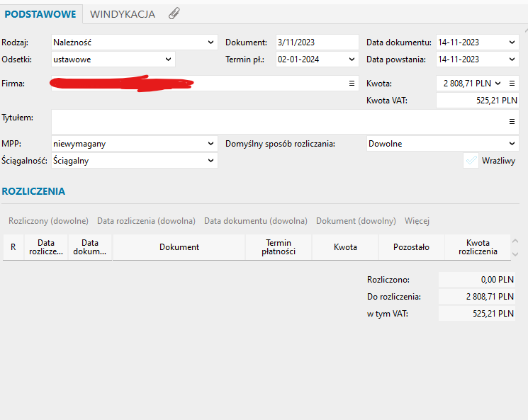This screenshot has height=420, width=528.
Task: Expand the Data powstania dropdown
Action: click(513, 59)
